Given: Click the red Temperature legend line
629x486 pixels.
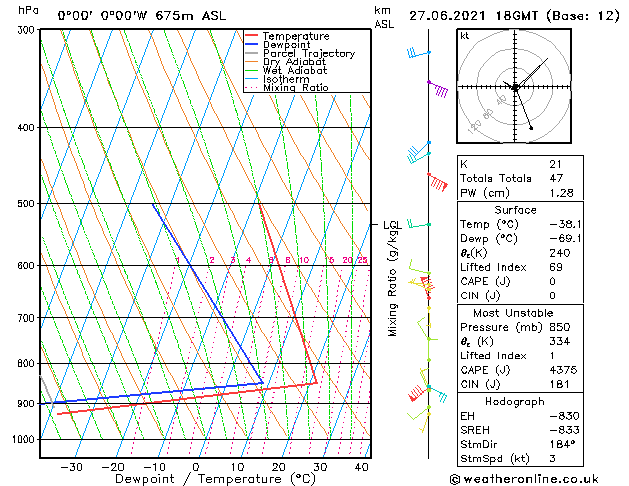Looking at the screenshot, I should [x=252, y=36].
